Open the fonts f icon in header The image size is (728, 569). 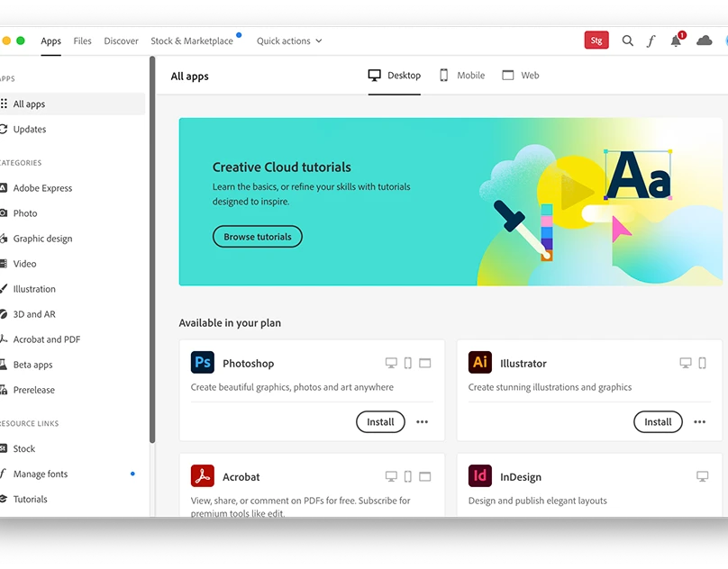tap(651, 41)
